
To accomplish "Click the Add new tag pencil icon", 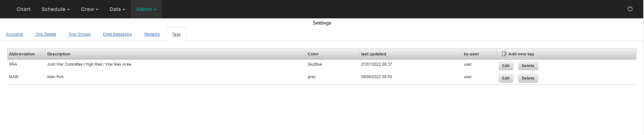I will (504, 54).
